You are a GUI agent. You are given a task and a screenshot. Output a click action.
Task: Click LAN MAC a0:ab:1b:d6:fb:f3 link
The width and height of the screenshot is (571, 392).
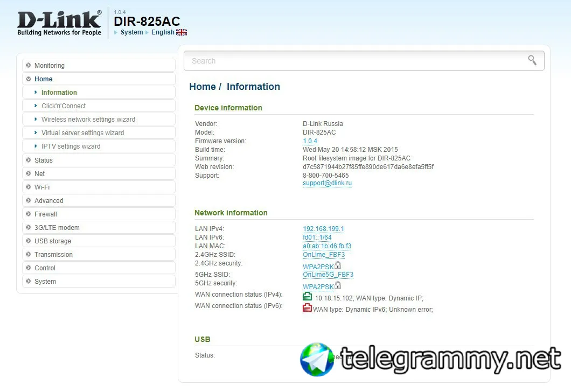(x=327, y=246)
